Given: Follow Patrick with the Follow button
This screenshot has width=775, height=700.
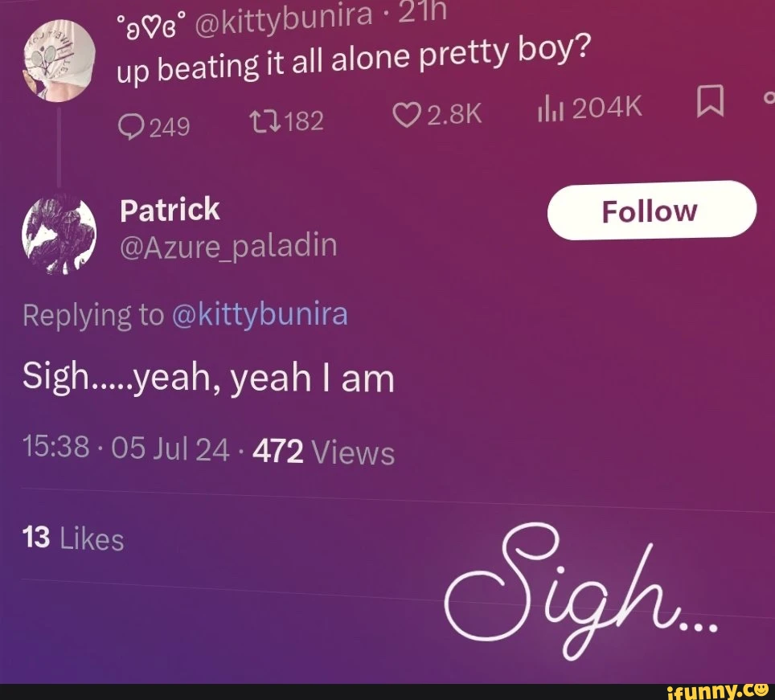Looking at the screenshot, I should coord(652,211).
